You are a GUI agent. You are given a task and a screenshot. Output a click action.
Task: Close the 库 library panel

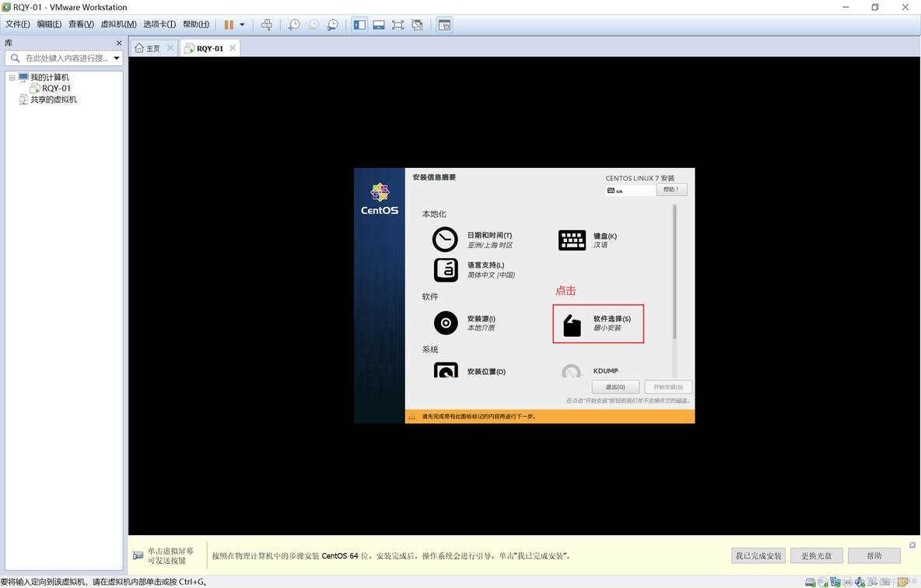click(x=119, y=43)
